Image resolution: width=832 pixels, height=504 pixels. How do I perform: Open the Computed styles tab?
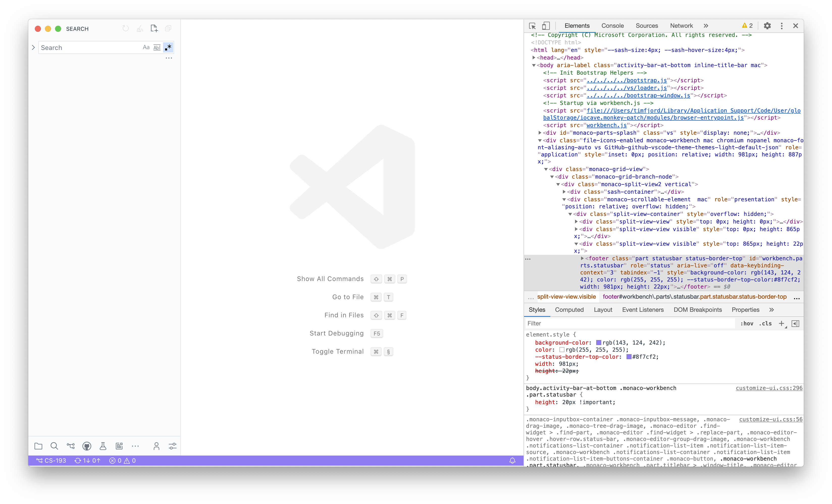tap(569, 310)
